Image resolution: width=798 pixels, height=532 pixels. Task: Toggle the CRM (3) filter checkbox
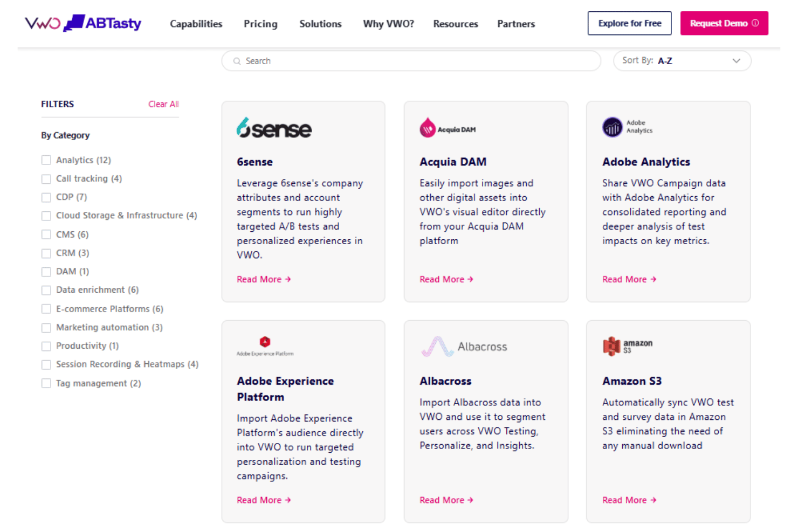tap(46, 253)
